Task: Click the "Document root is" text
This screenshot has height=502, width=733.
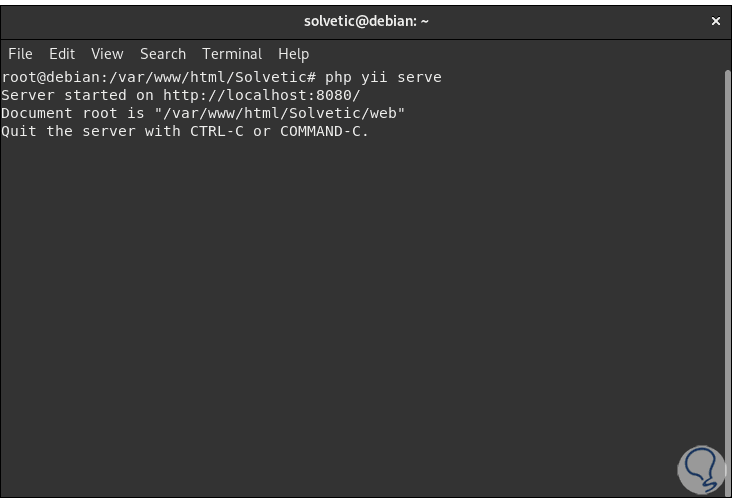Action: click(73, 113)
